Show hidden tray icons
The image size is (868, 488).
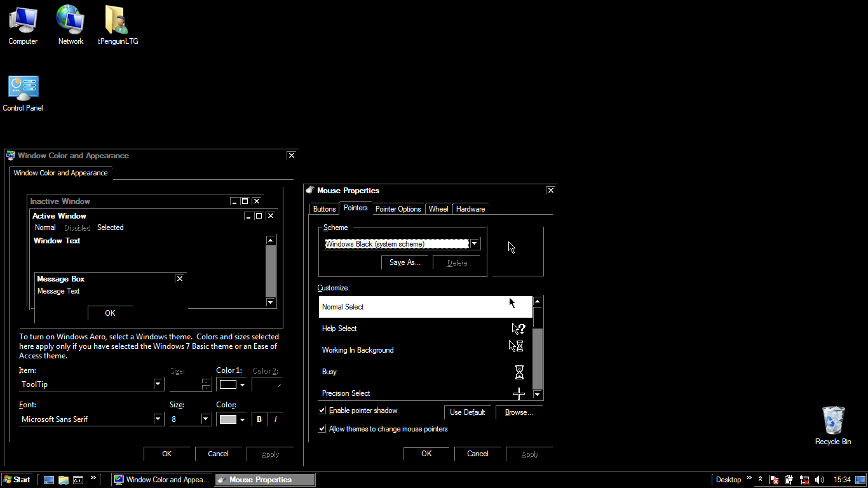tap(760, 480)
